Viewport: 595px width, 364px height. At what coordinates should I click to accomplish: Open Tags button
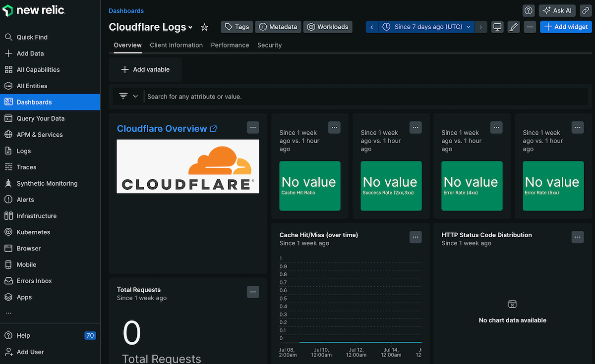pos(237,27)
